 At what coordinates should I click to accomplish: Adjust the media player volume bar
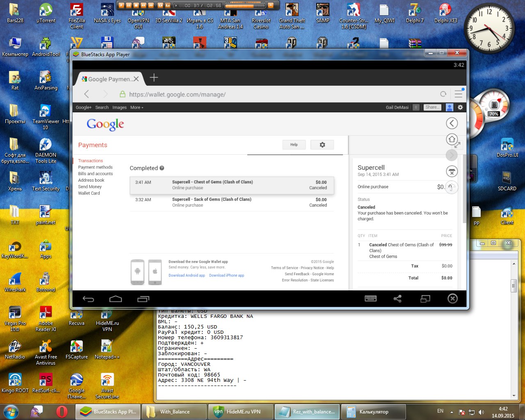(246, 6)
